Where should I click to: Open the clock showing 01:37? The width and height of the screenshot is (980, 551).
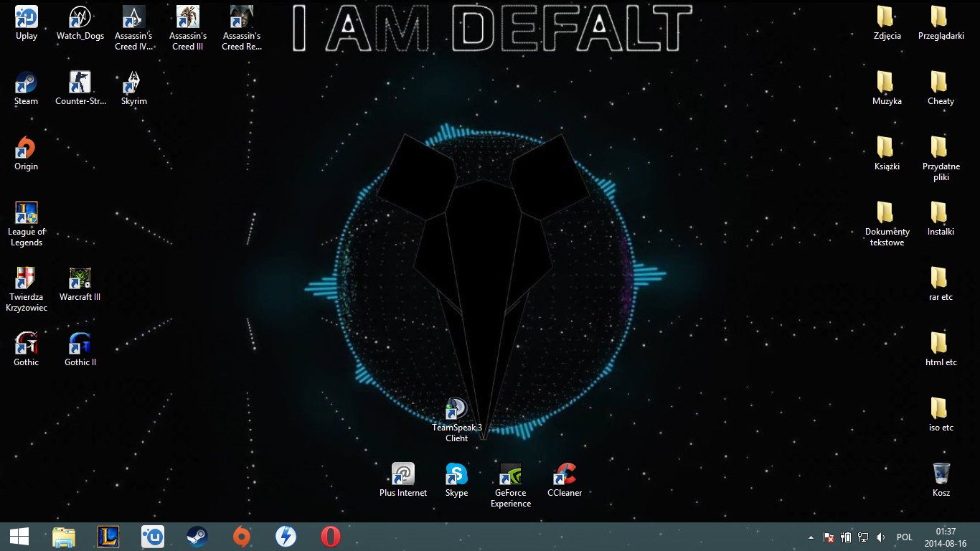tap(946, 537)
